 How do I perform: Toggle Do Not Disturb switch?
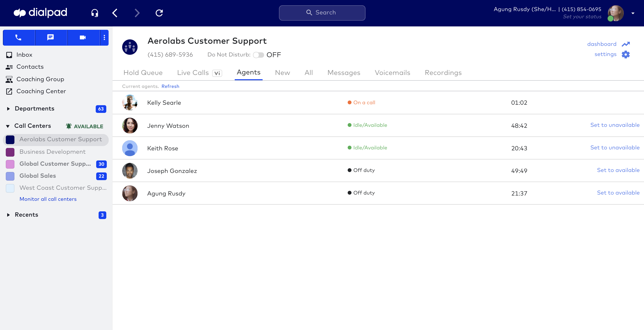tap(258, 55)
